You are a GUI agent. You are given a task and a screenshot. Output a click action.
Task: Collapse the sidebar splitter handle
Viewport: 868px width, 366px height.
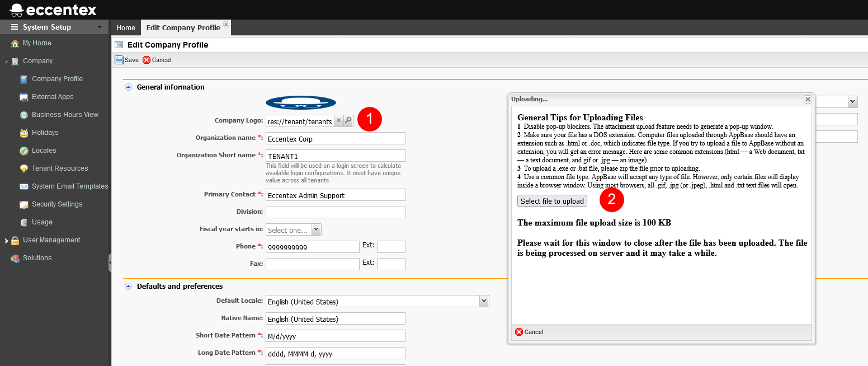[110, 262]
